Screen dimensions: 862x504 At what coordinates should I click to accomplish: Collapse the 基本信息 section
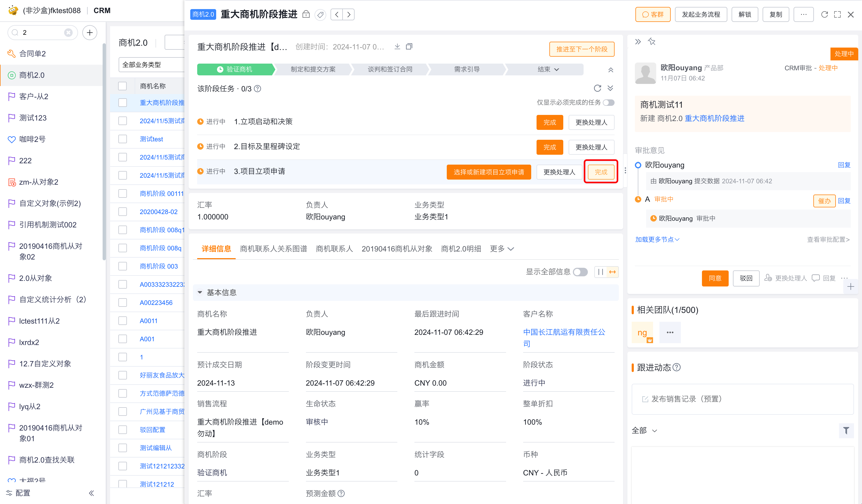click(x=200, y=293)
